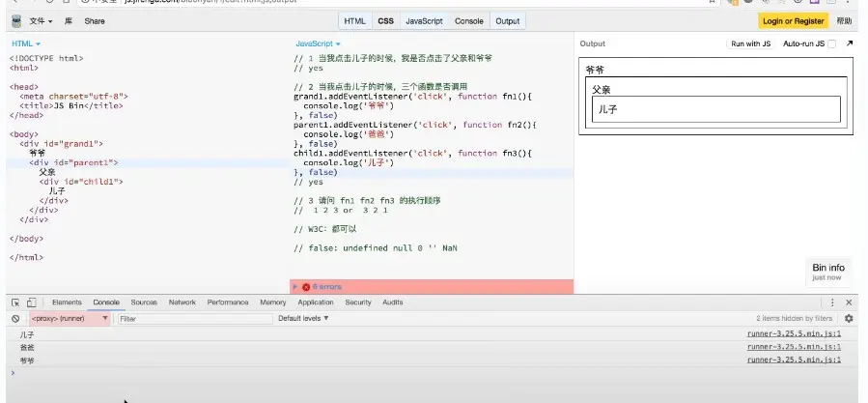Toggle the Output panel tab

pos(508,21)
